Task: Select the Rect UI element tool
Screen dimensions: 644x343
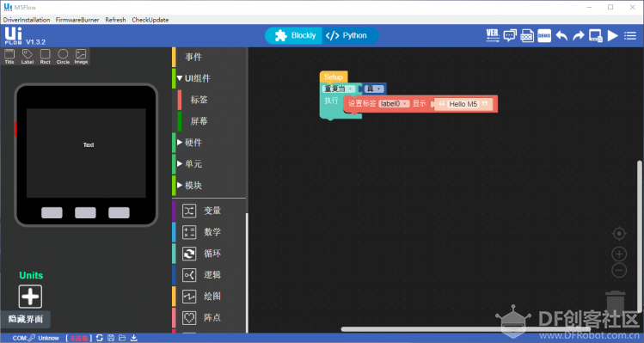Action: tap(46, 56)
